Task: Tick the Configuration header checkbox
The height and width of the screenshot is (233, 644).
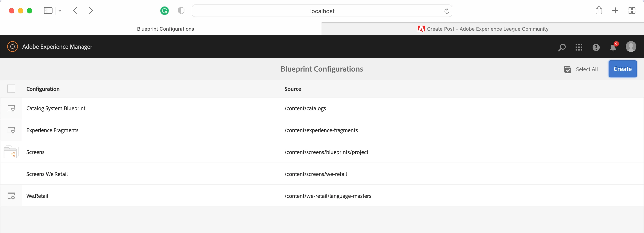Action: pos(11,89)
